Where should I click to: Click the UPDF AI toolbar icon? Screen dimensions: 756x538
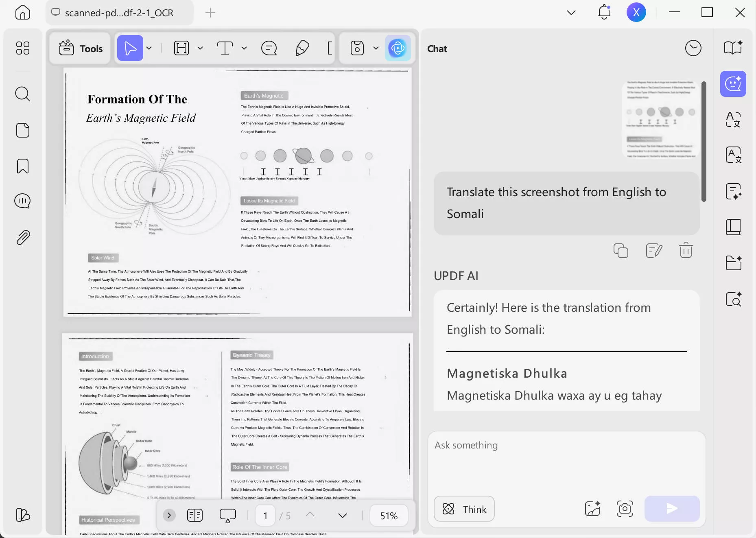pos(398,48)
